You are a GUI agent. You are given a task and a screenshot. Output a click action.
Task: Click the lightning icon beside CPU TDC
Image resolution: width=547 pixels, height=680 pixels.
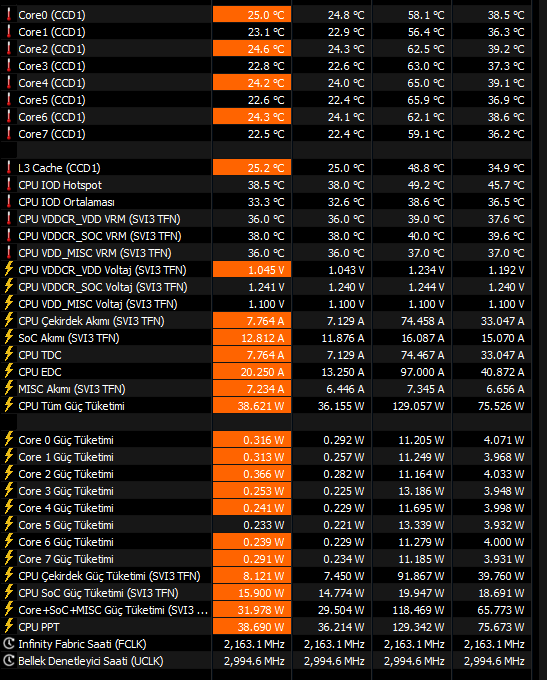click(x=8, y=355)
